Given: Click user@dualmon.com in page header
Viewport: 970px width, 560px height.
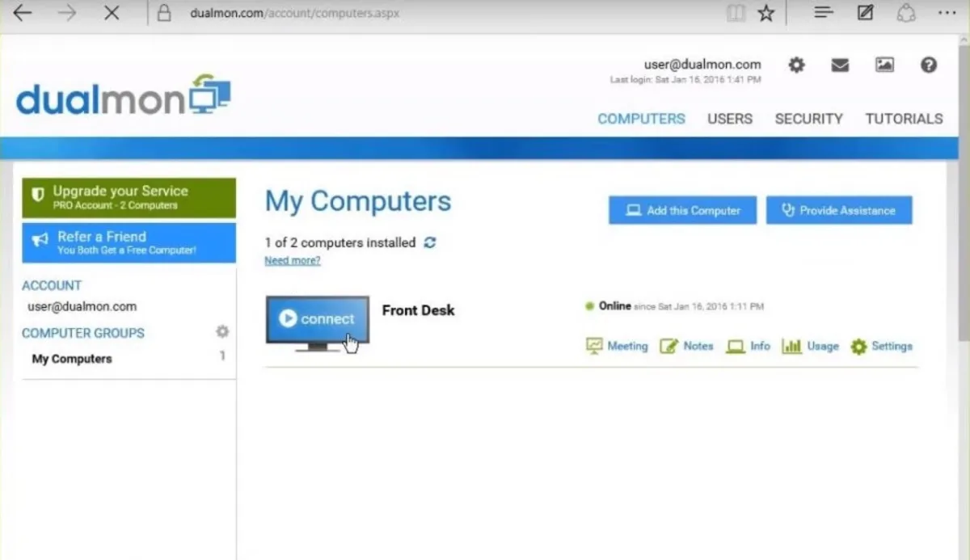Looking at the screenshot, I should coord(702,65).
